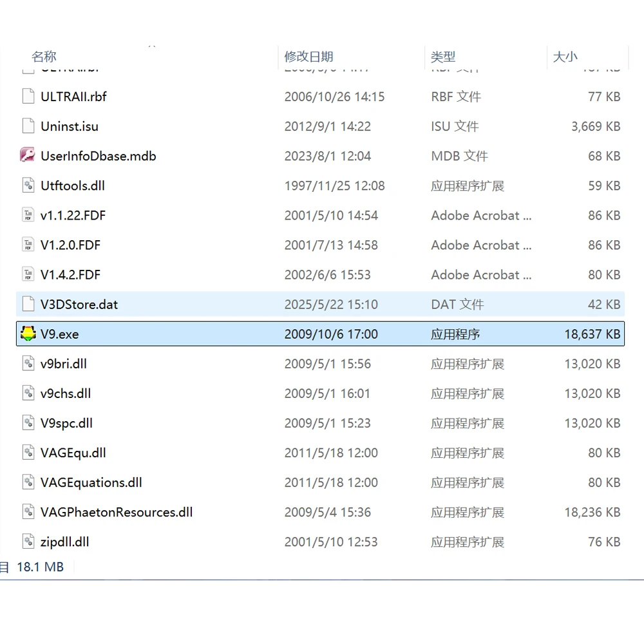Select the file name v9chs.dll
Image resolution: width=644 pixels, height=644 pixels.
click(x=66, y=393)
